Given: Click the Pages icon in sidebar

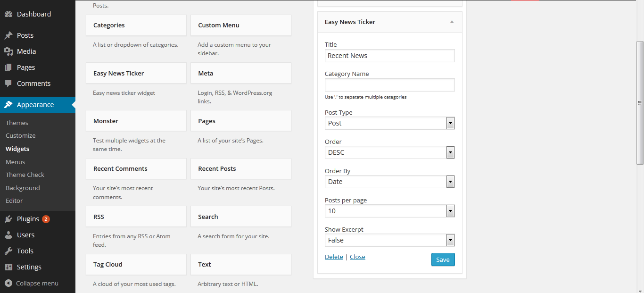Looking at the screenshot, I should click(x=8, y=67).
